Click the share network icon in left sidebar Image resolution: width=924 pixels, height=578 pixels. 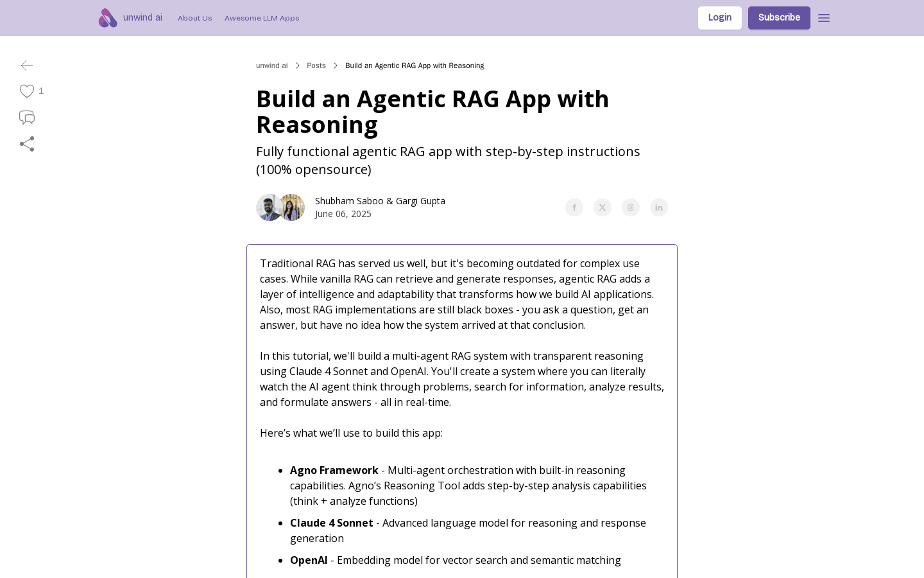[x=27, y=144]
